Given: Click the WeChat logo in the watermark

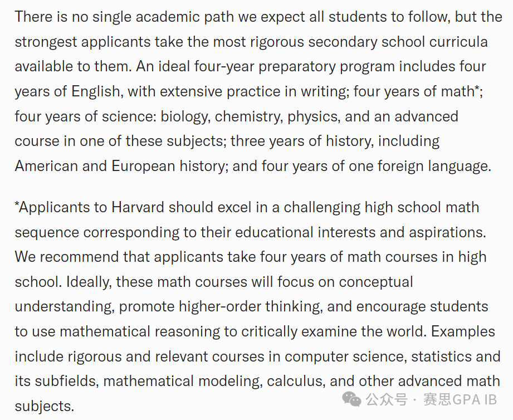Looking at the screenshot, I should click(351, 399).
